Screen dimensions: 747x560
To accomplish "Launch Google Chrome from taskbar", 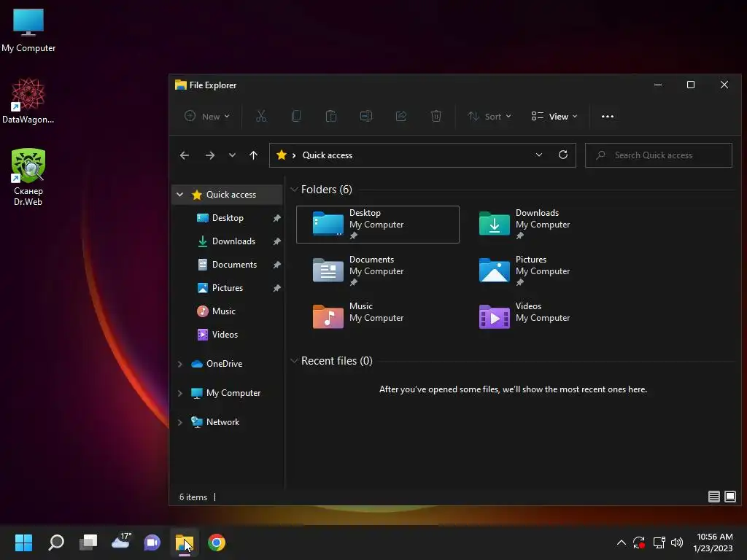I will tap(216, 542).
